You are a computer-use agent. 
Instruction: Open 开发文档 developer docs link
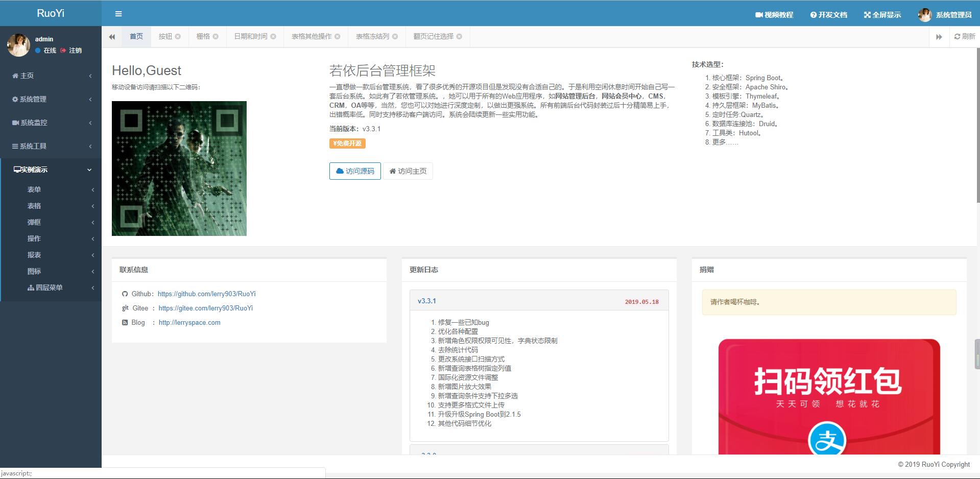tap(828, 15)
